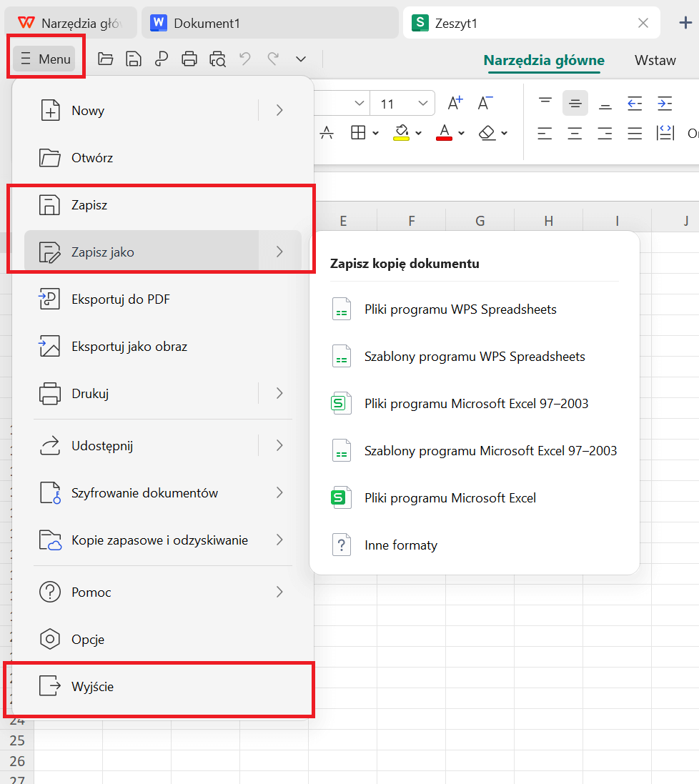Viewport: 699px width, 784px height.
Task: Click the decrease indent icon
Action: [635, 103]
